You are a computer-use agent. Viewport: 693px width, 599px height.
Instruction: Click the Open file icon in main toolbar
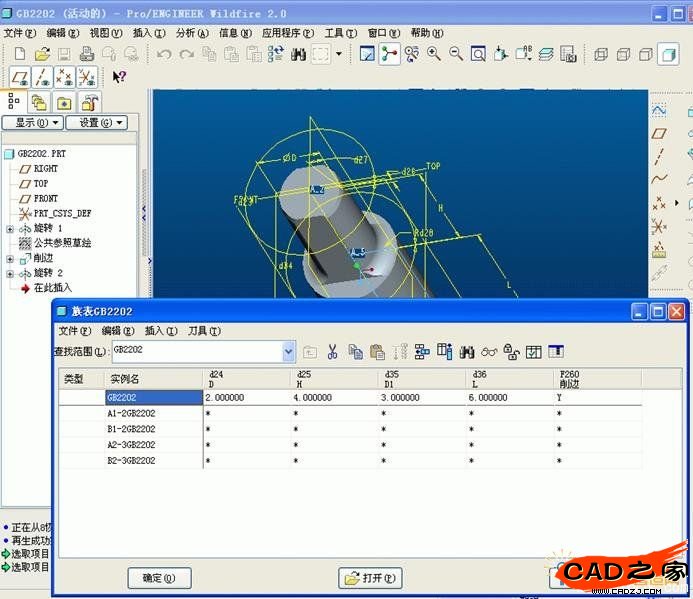pos(42,54)
